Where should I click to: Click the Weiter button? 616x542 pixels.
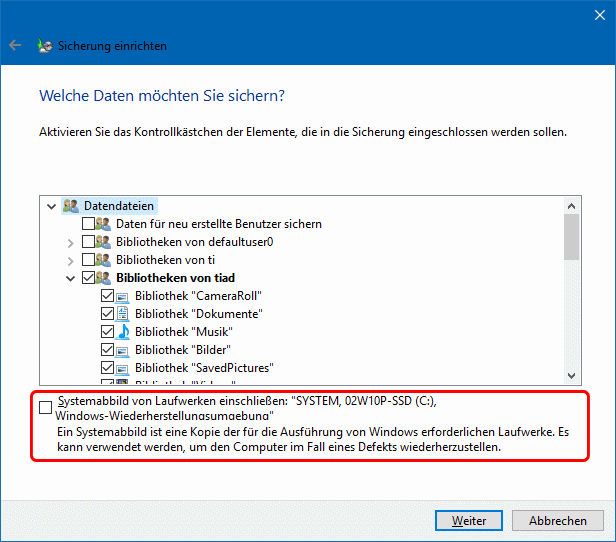click(469, 521)
